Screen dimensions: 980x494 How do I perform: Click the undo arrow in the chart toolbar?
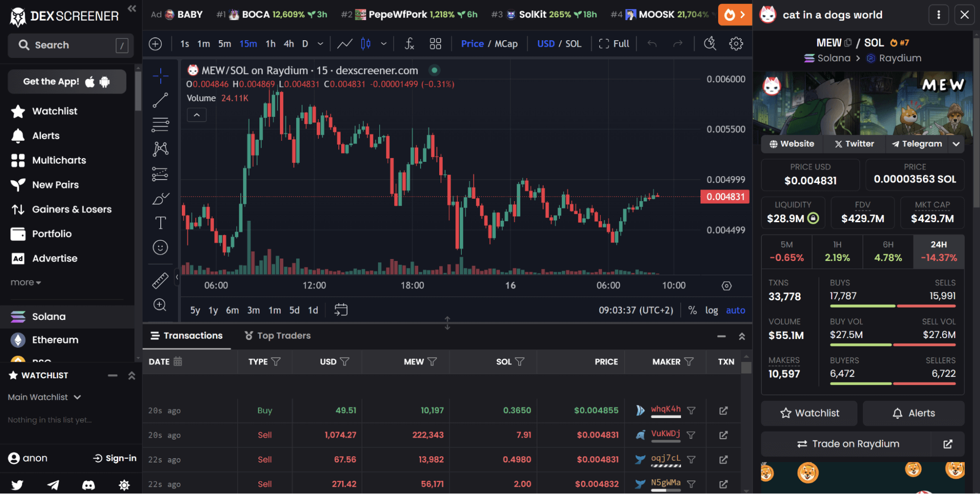pos(652,44)
